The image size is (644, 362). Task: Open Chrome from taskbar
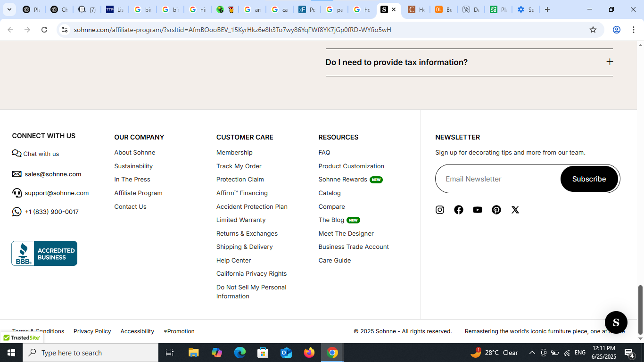point(332,353)
